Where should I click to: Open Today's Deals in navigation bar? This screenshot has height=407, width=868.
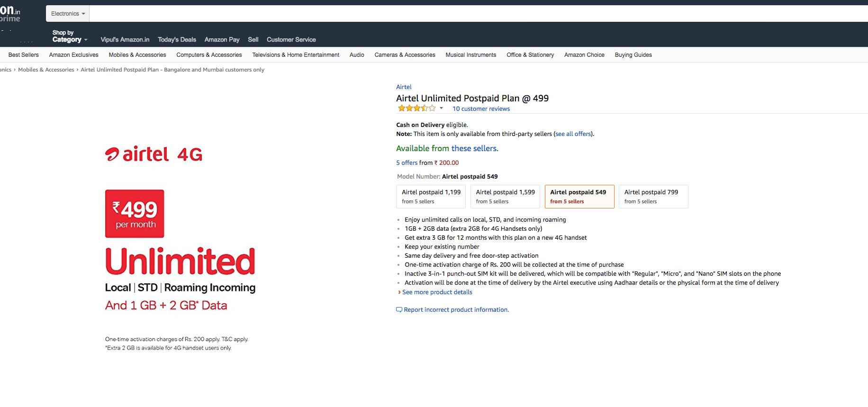click(x=177, y=40)
